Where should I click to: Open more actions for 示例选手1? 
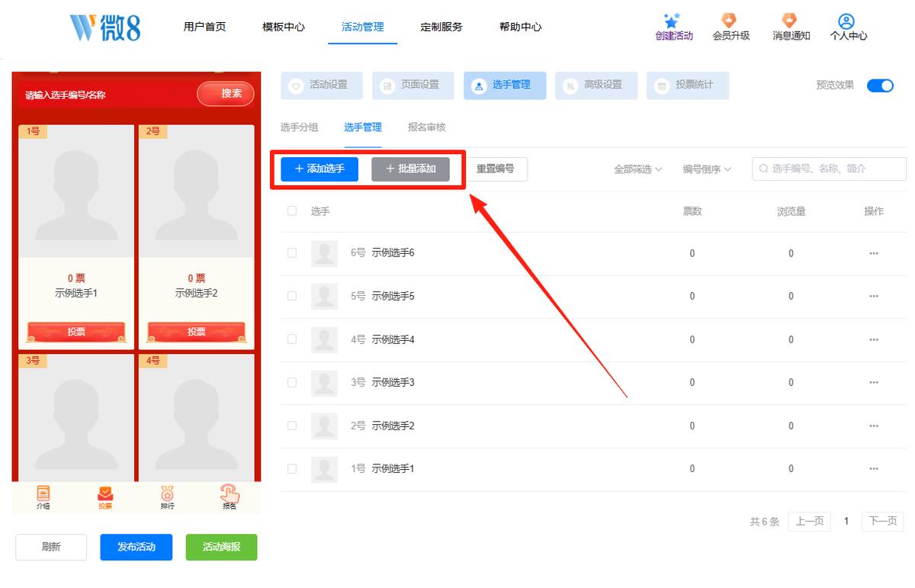pyautogui.click(x=874, y=468)
